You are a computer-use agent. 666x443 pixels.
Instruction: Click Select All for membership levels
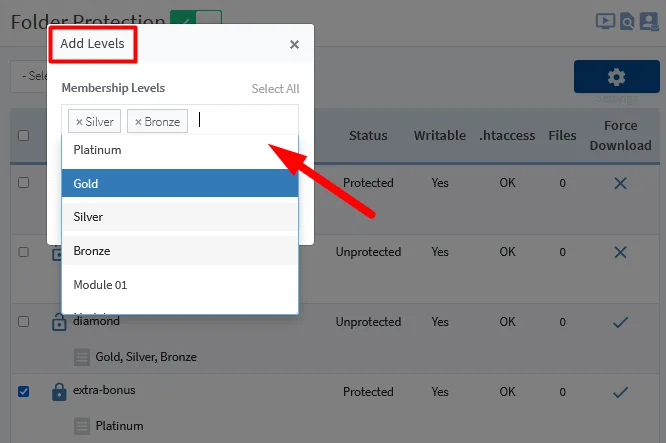coord(275,89)
